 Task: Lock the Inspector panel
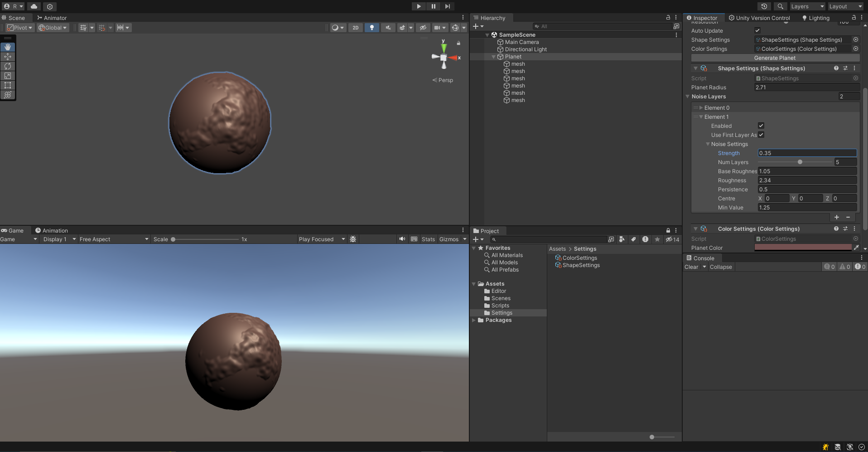tap(854, 18)
